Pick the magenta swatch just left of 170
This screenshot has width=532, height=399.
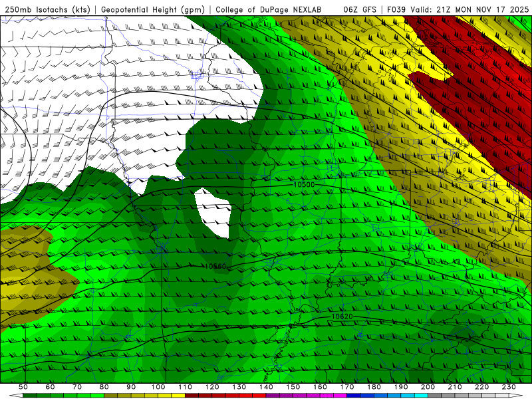click(x=340, y=396)
